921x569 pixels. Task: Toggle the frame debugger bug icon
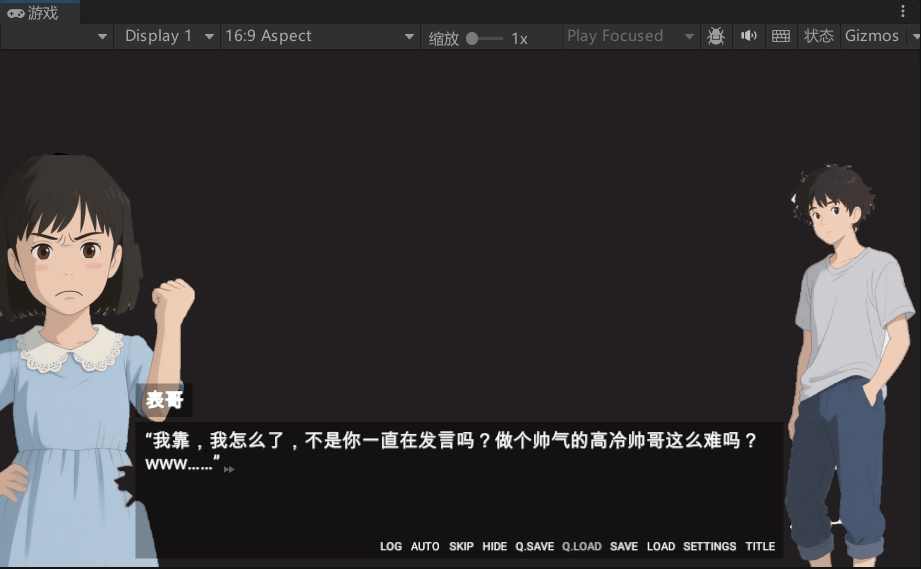point(715,36)
